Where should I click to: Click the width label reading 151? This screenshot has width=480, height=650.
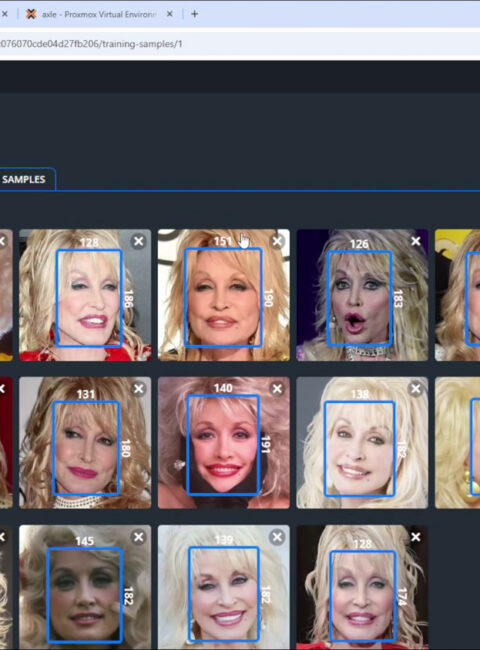pyautogui.click(x=223, y=241)
